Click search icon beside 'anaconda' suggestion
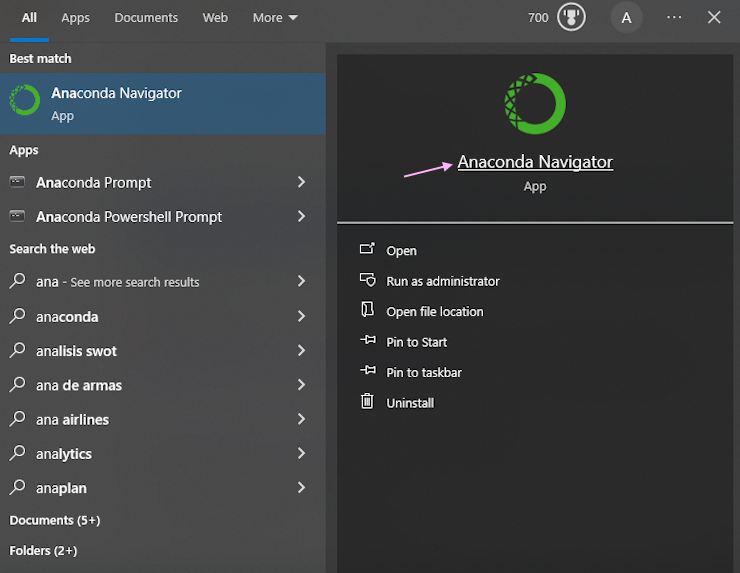This screenshot has width=740, height=573. tap(17, 316)
